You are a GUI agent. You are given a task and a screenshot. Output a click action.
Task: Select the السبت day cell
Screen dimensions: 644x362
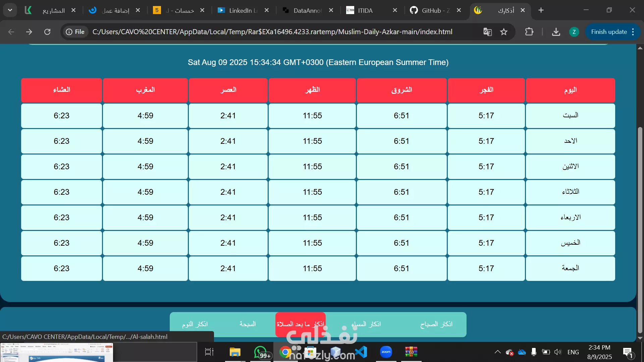tap(570, 116)
